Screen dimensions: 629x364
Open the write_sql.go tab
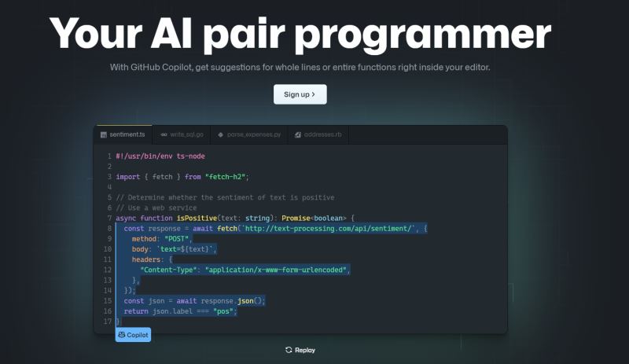coord(182,135)
